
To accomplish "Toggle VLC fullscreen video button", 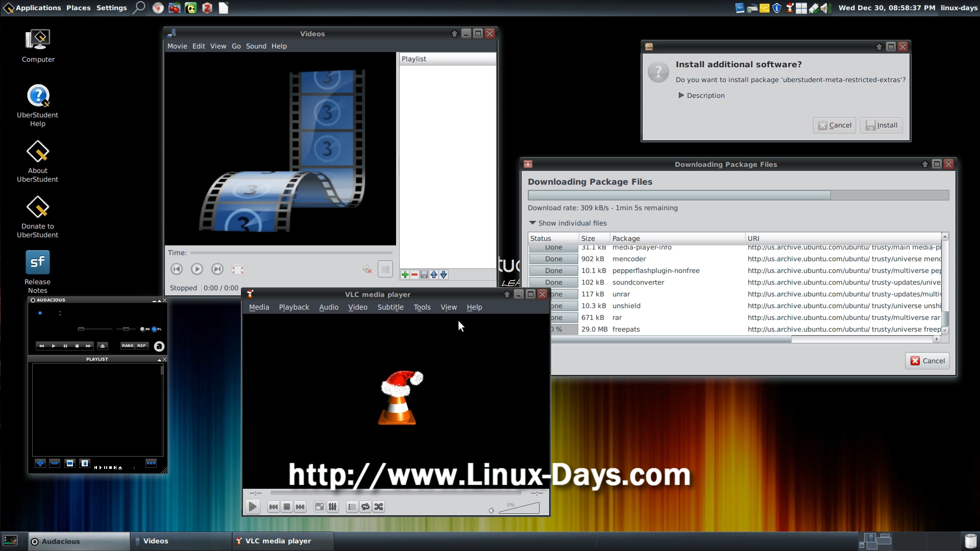I will point(319,507).
